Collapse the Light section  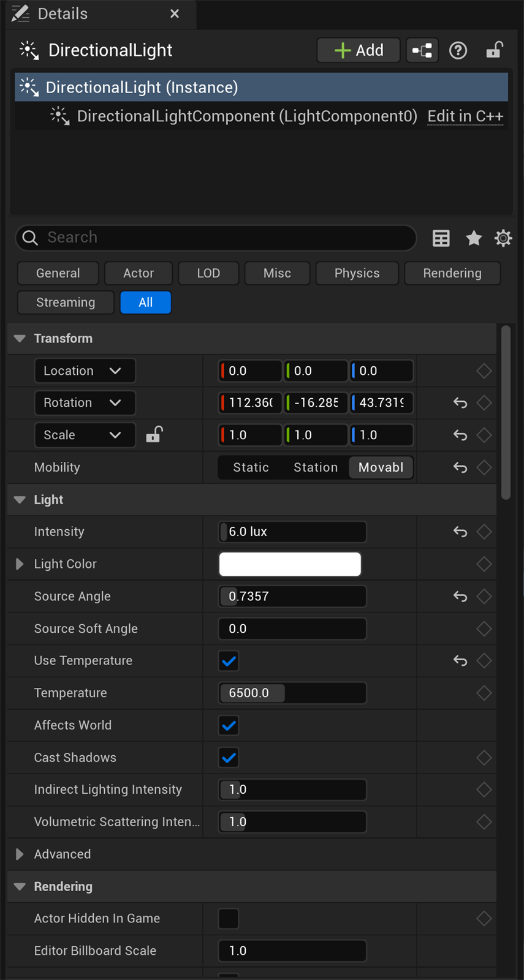[x=20, y=500]
